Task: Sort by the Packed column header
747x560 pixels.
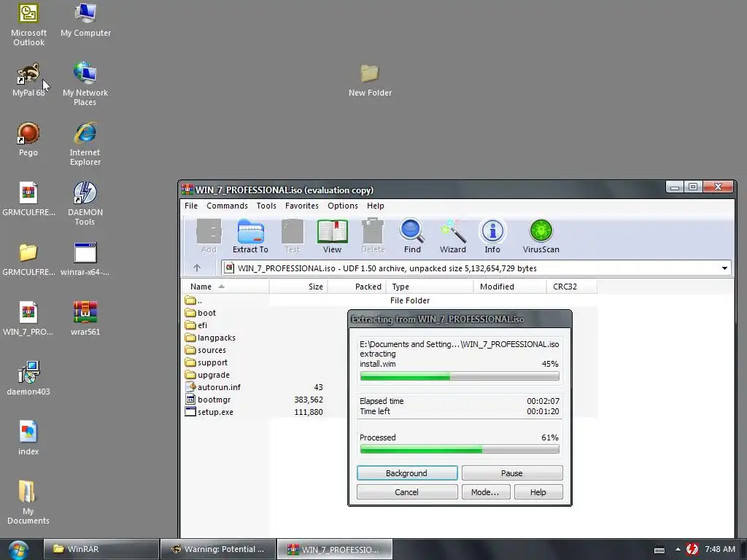Action: (357, 286)
